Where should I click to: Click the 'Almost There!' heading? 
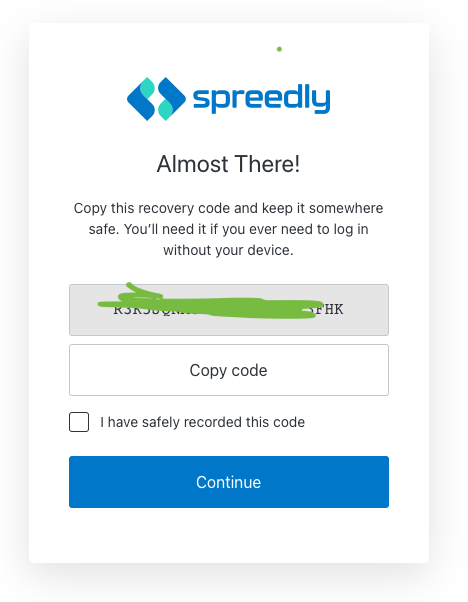tap(228, 164)
